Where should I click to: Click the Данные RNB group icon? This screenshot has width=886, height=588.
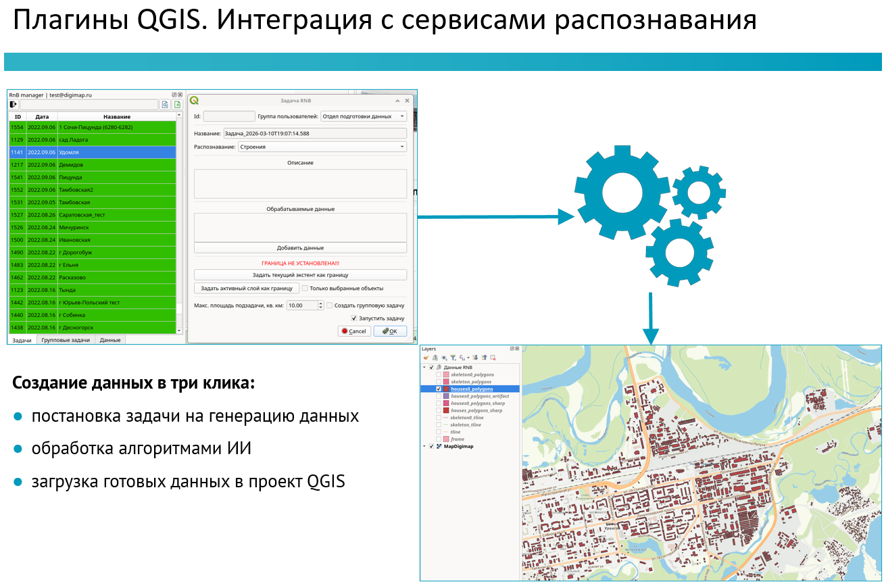(x=439, y=367)
